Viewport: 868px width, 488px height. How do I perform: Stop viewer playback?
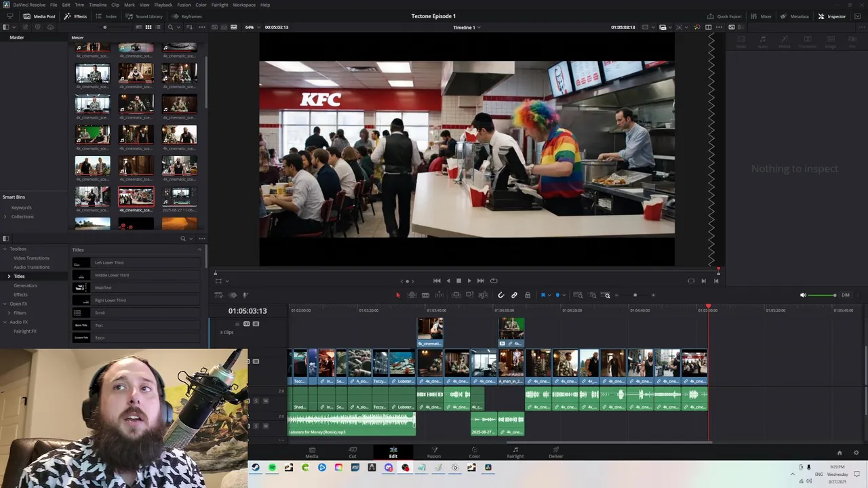pos(458,281)
